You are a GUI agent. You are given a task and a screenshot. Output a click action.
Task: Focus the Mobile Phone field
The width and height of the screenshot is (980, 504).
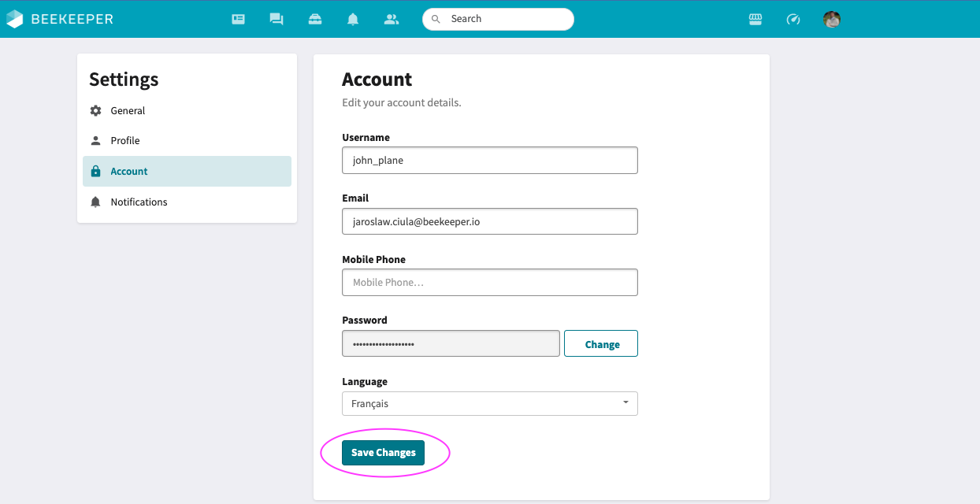(489, 283)
